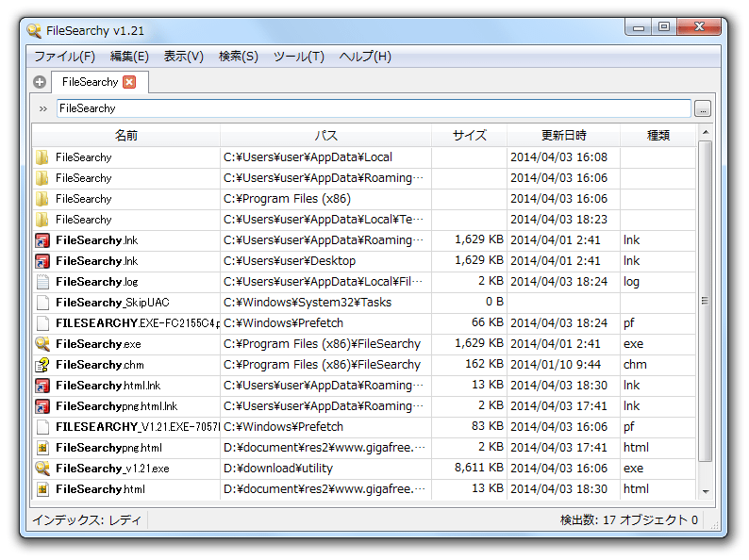Expand search options with double chevron
Image resolution: width=749 pixels, height=560 pixels.
[43, 108]
